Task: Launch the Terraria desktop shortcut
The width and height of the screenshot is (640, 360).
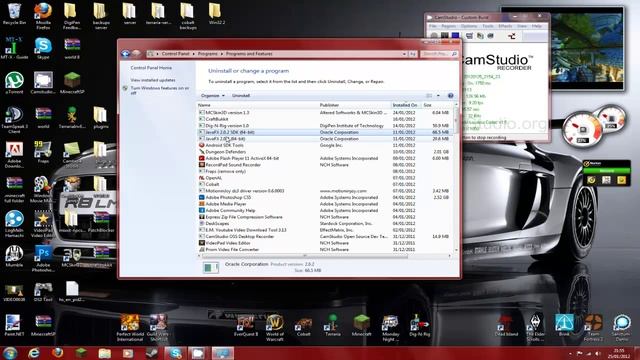Action: (333, 325)
